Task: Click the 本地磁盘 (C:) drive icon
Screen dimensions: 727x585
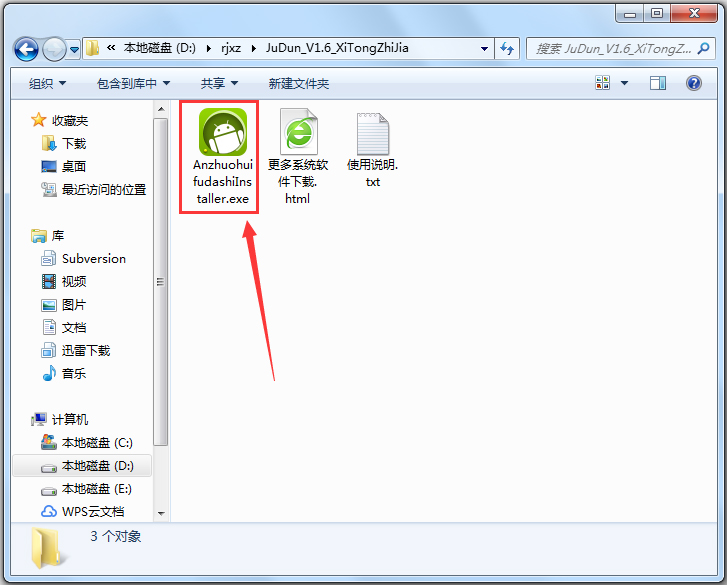Action: tap(49, 442)
